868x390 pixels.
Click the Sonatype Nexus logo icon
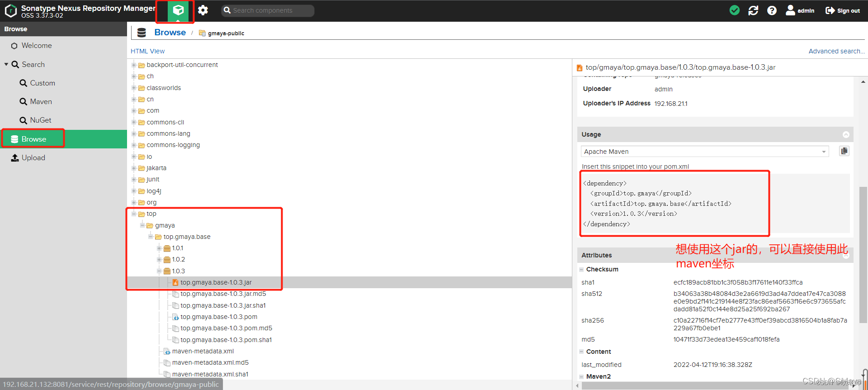10,11
